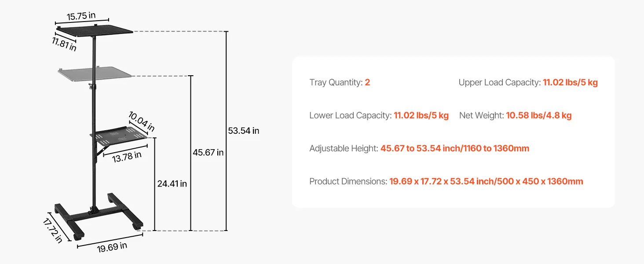Select the Adjustable Height range text
The width and height of the screenshot is (644, 264).
pyautogui.click(x=454, y=148)
